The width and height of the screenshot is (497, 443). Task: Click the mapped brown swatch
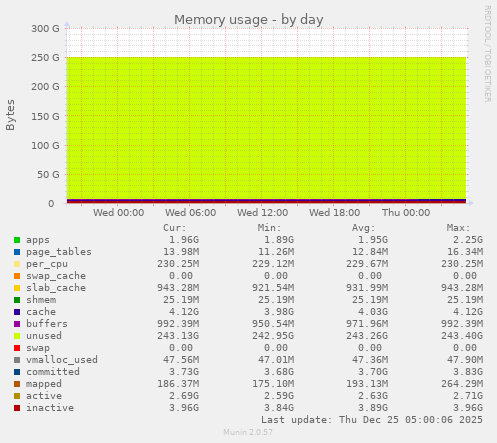pos(17,384)
